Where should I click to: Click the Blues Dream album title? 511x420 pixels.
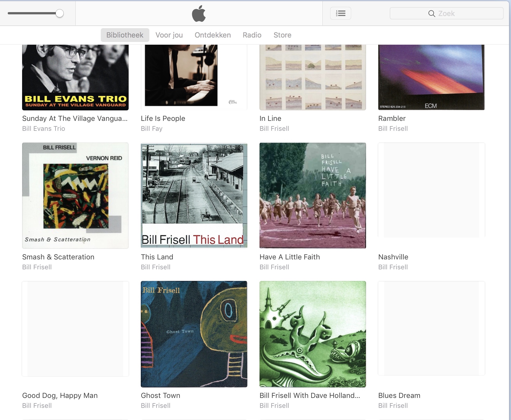pos(399,395)
